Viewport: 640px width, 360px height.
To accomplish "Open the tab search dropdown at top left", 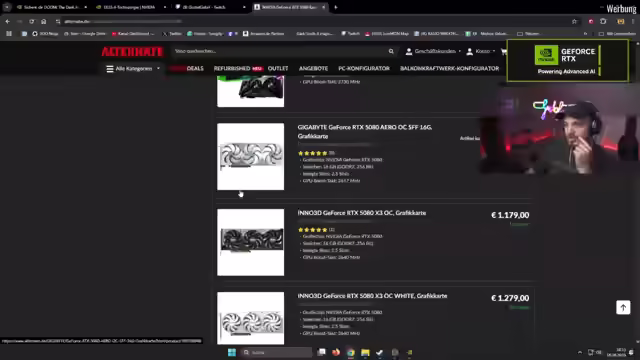I will (7, 7).
